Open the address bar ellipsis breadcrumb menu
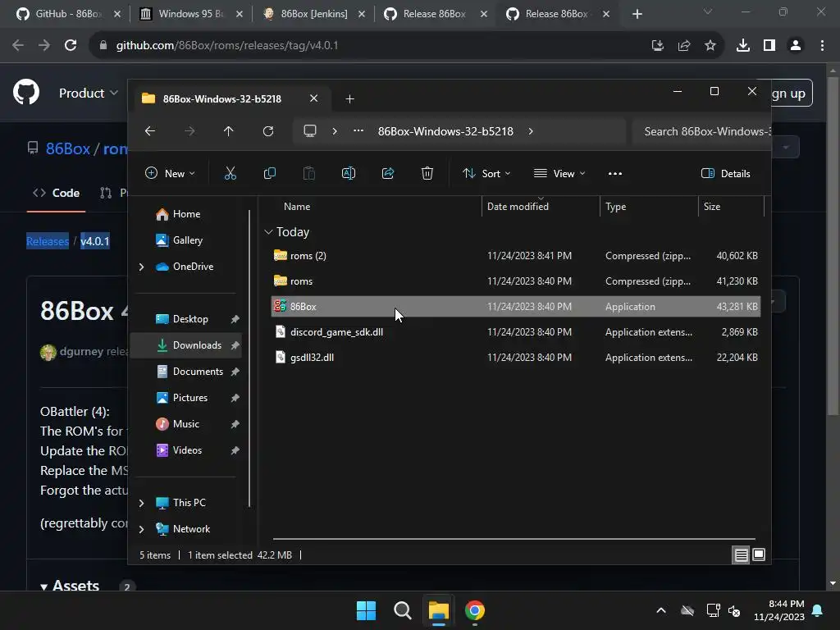The width and height of the screenshot is (840, 630). [358, 131]
